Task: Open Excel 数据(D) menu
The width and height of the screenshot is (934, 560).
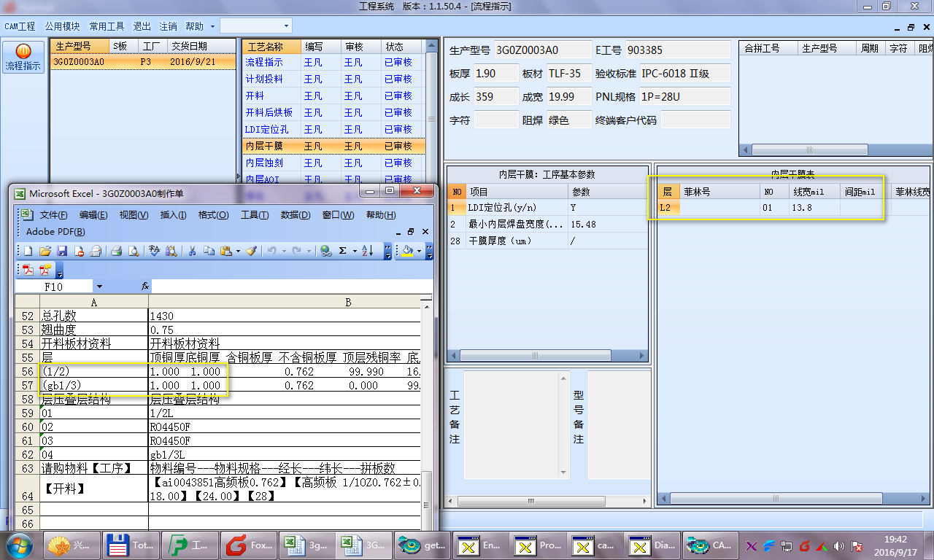Action: 295,215
